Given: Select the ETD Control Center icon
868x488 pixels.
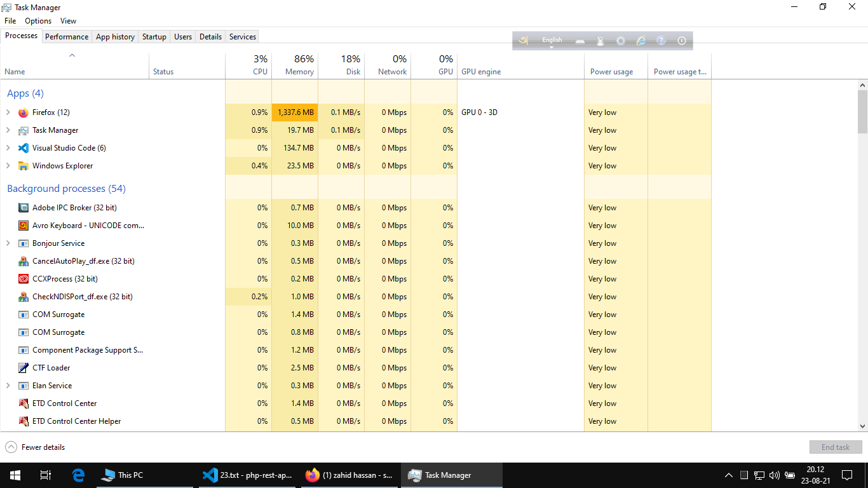Looking at the screenshot, I should pyautogui.click(x=24, y=403).
